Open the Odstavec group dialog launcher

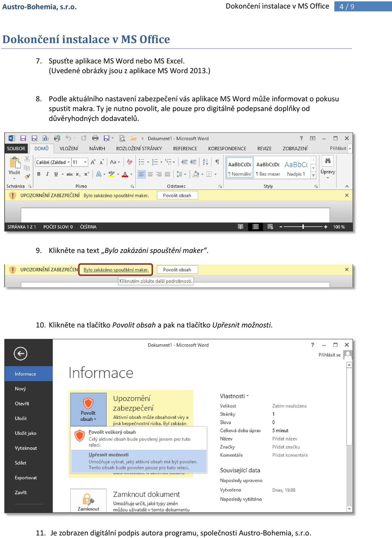coord(220,186)
